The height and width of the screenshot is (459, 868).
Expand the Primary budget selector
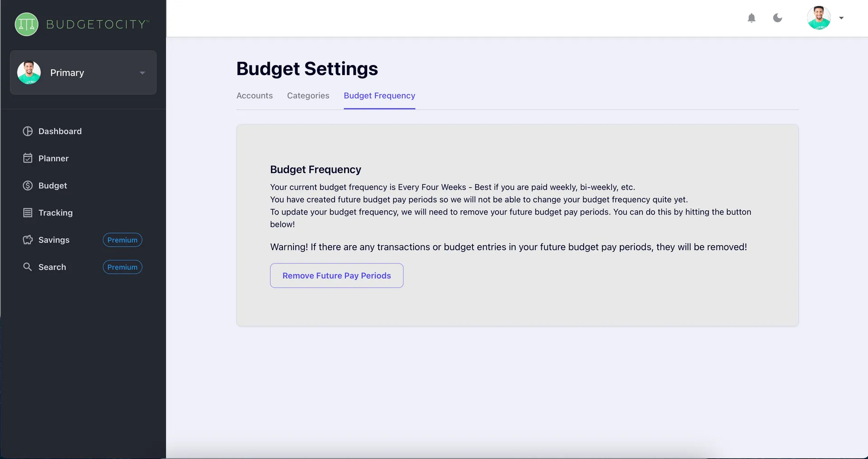[83, 72]
